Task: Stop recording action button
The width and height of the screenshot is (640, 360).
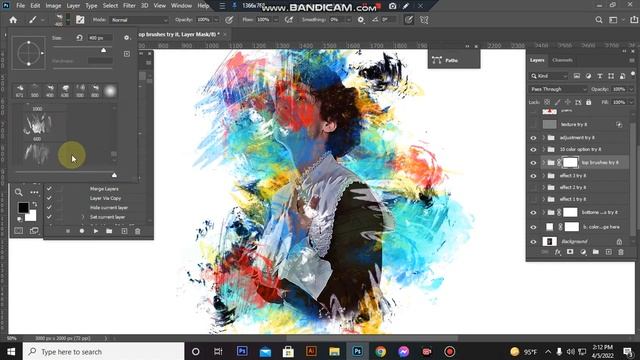Action: [68, 231]
